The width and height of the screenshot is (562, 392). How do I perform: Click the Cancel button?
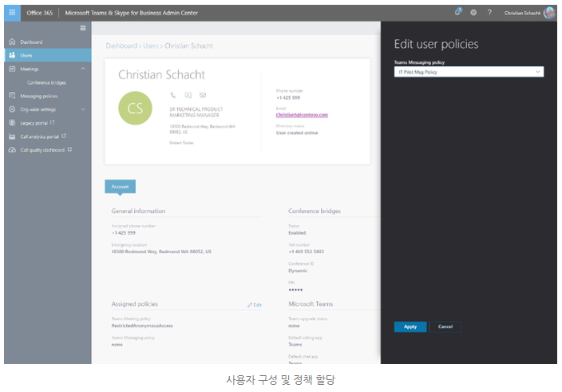coord(445,327)
